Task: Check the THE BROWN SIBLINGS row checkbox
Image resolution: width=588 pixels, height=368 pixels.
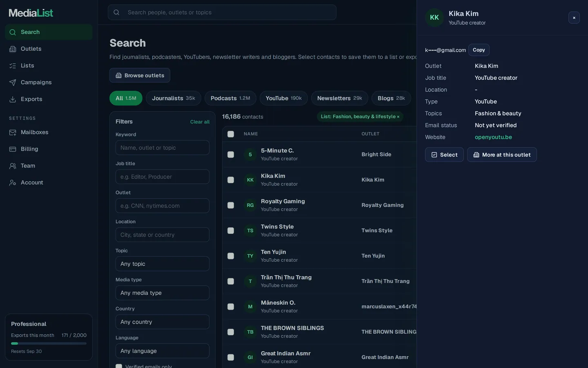Action: tap(231, 332)
